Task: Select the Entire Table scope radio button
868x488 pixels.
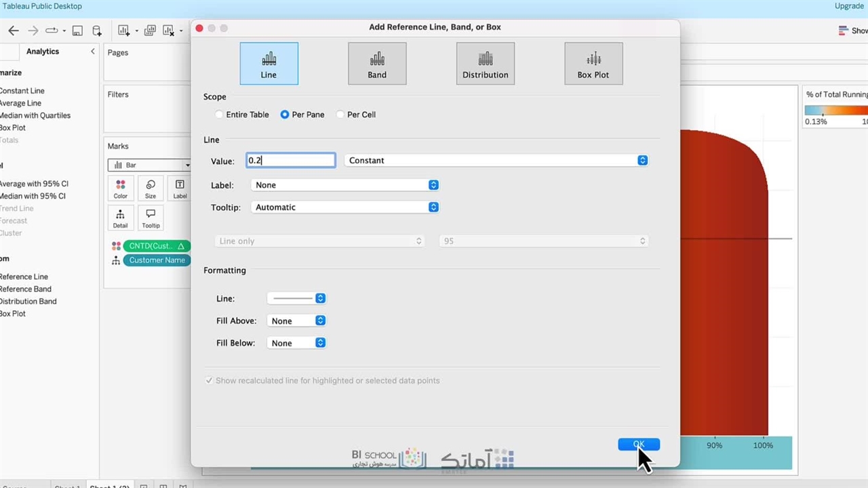Action: tap(219, 115)
